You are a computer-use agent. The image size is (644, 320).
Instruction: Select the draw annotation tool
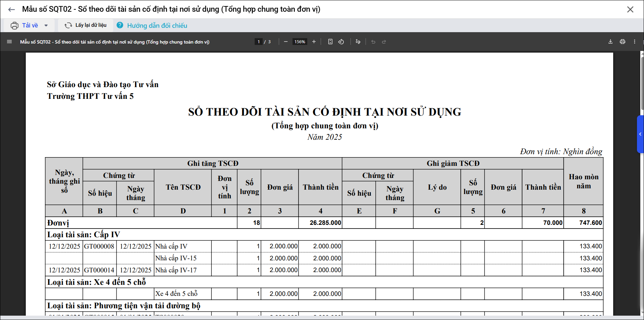point(358,42)
